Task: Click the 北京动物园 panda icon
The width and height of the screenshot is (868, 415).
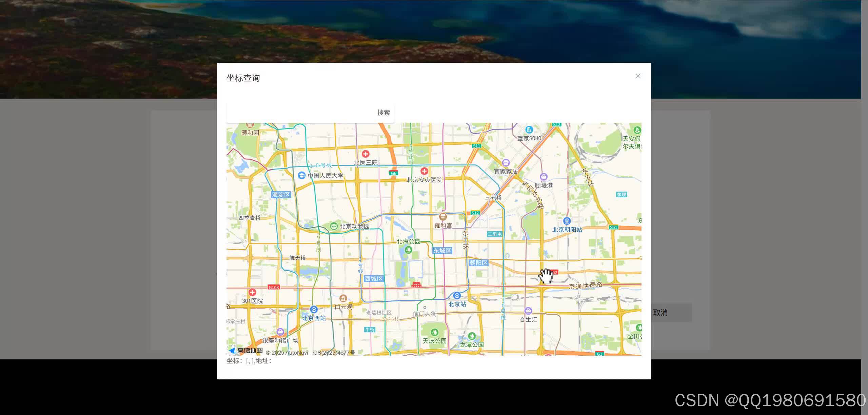Action: tap(334, 226)
